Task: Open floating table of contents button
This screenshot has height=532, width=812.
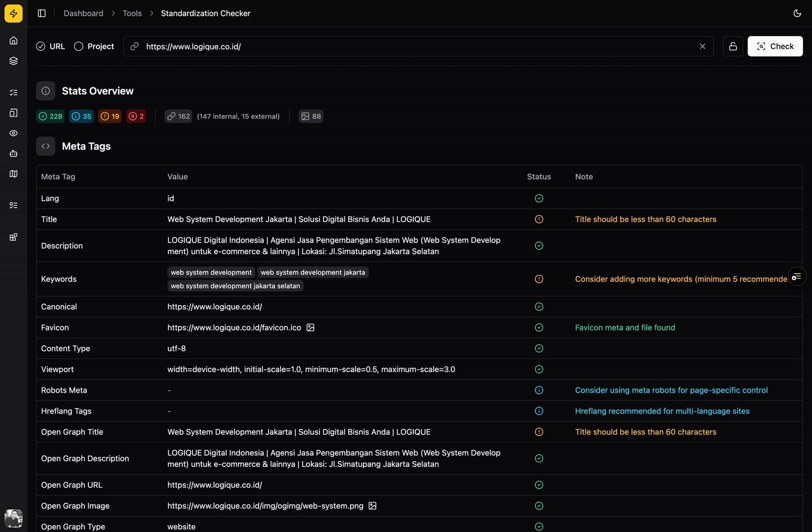Action: tap(797, 276)
